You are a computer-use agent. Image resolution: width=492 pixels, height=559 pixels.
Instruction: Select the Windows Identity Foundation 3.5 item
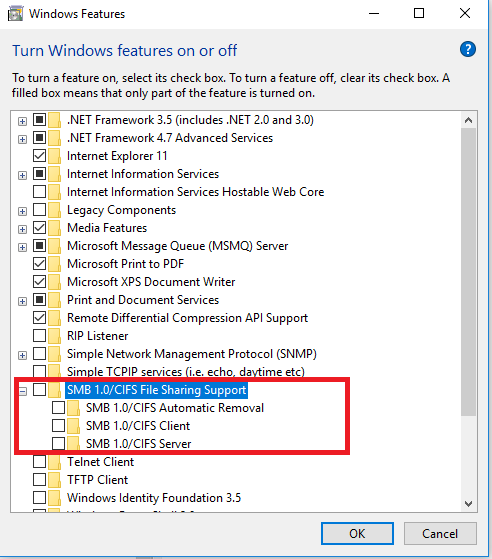tap(154, 498)
